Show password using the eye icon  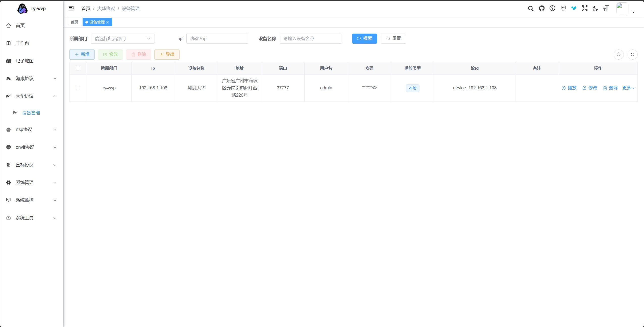click(375, 87)
